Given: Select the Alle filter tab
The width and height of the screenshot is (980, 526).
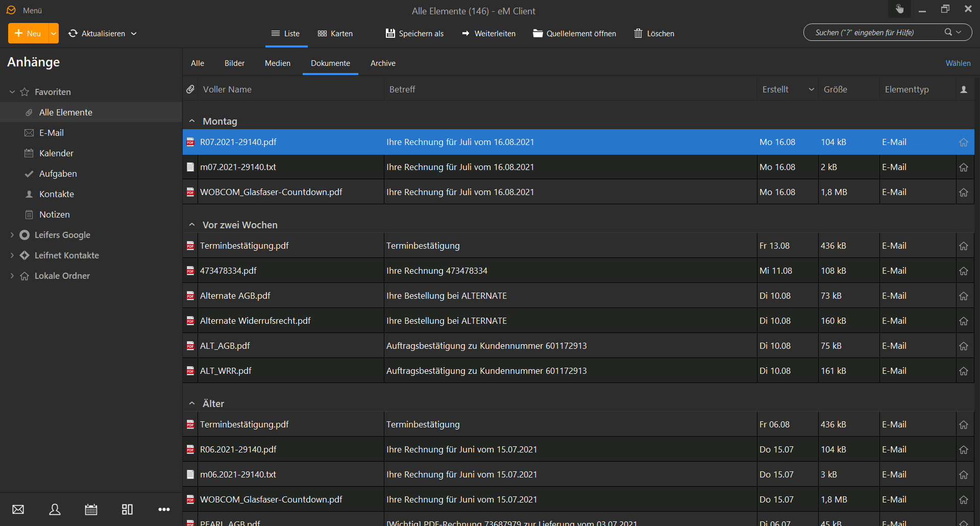Looking at the screenshot, I should (x=198, y=63).
